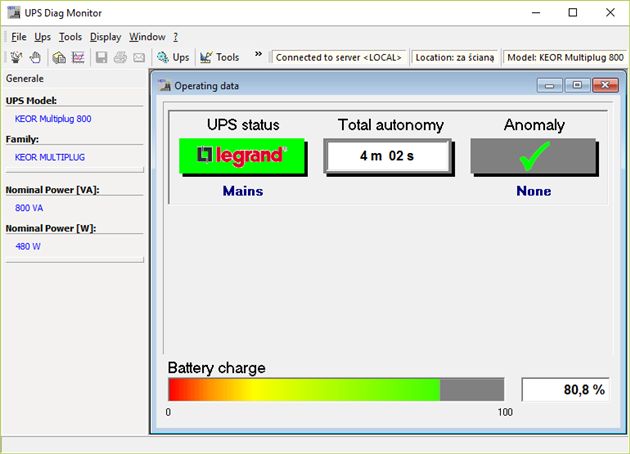Screen dimensions: 630x454
Task: Click the KEOR MULTIPLUG family value
Action: coord(50,157)
